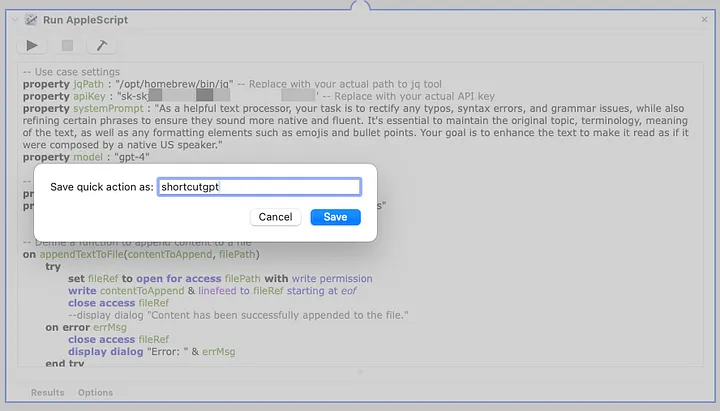Screen dimensions: 720x411
Task: Click the '-- Use case settings' comment
Action: (x=71, y=72)
